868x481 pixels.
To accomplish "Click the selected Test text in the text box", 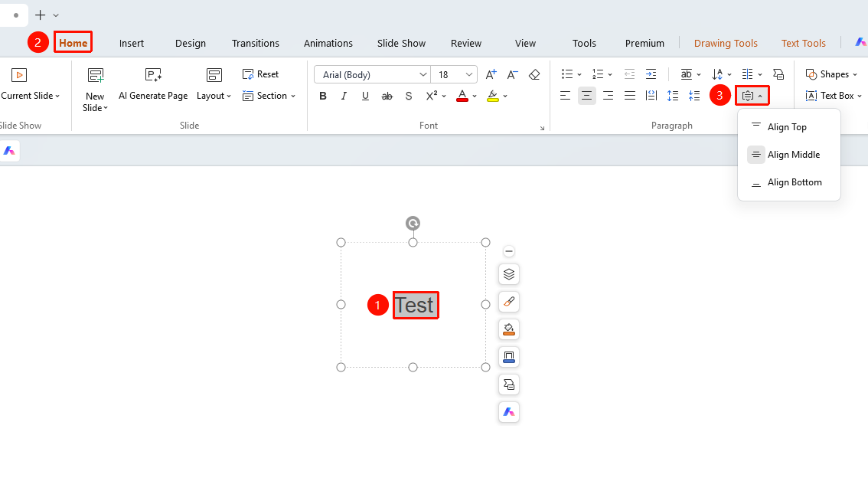I will click(x=414, y=306).
